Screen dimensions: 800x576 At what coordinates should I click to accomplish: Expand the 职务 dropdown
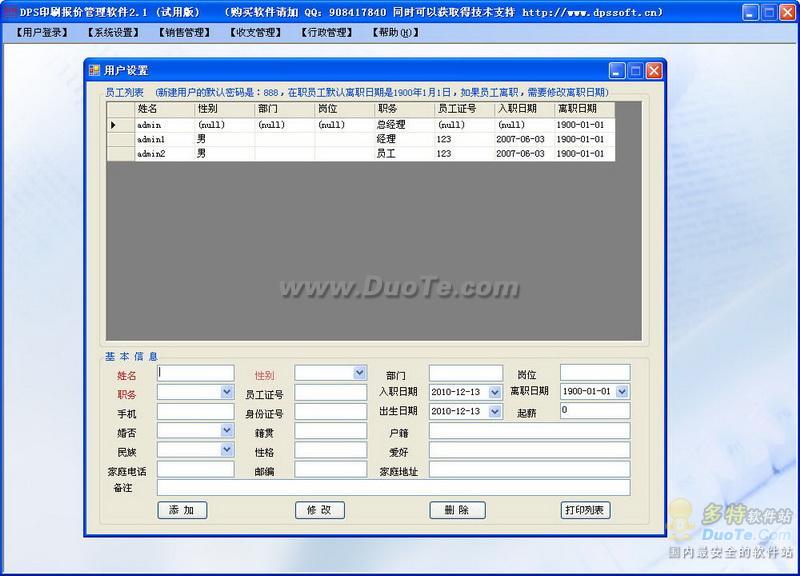[x=227, y=392]
